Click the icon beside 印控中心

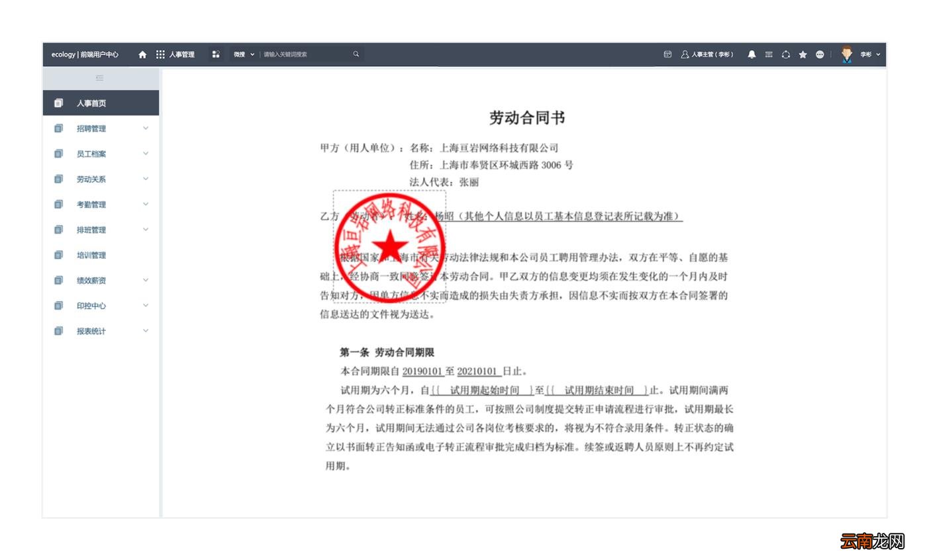click(x=58, y=306)
